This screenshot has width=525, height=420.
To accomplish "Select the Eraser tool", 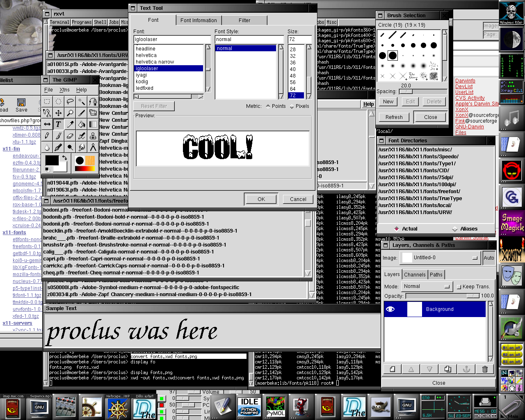I will tap(70, 136).
